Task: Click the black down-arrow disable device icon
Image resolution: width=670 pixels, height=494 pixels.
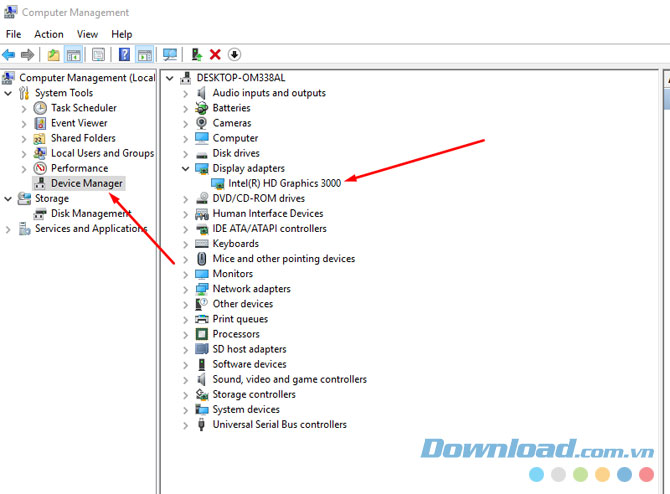Action: [234, 54]
